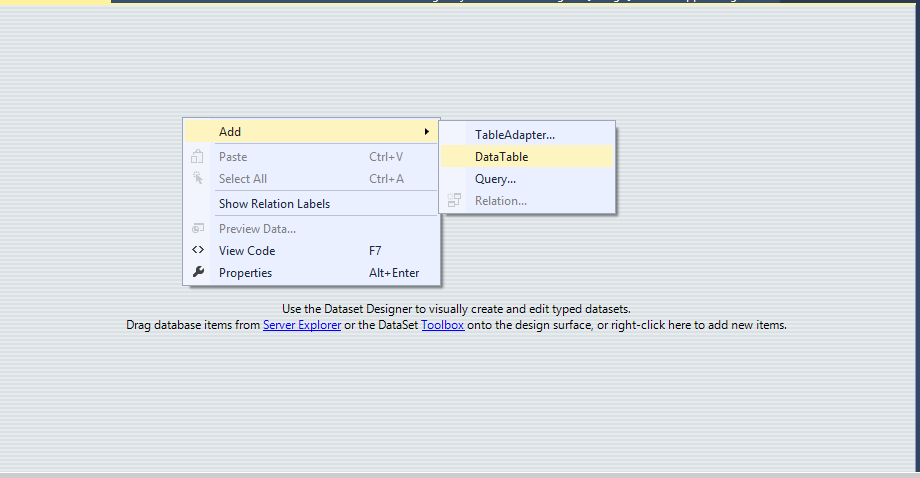Click the clipboard icon beside Paste
Image resolution: width=920 pixels, height=478 pixels.
point(198,157)
